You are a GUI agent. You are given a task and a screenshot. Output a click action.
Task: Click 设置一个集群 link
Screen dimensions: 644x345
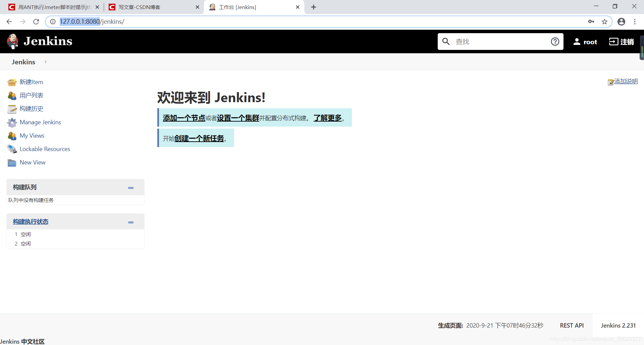(x=238, y=118)
